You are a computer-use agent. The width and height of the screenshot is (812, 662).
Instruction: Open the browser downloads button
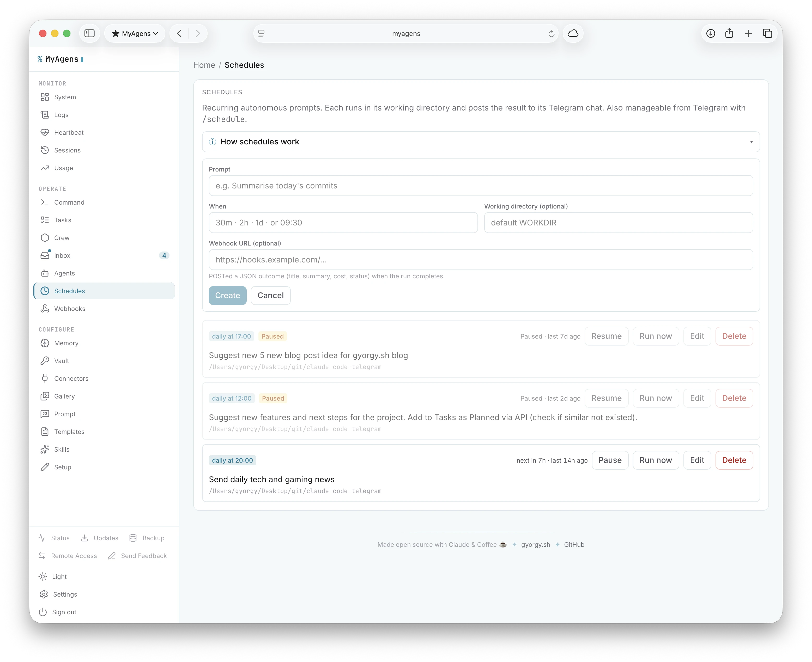click(711, 34)
